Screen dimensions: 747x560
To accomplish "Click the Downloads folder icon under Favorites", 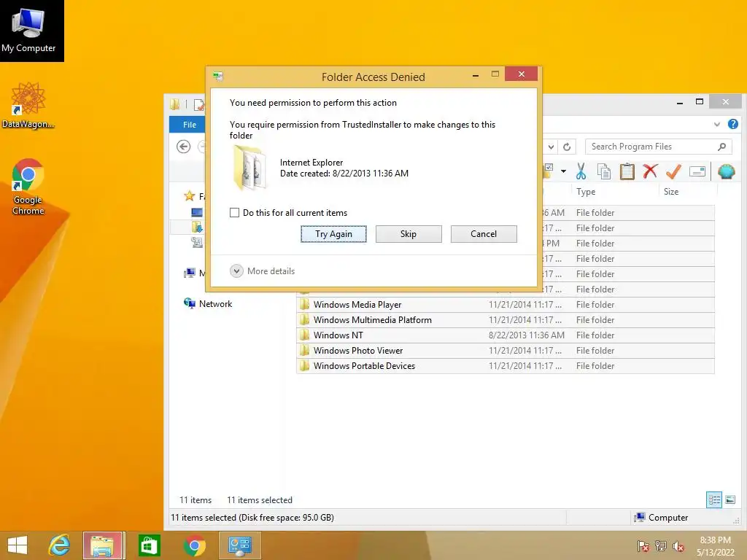I will [x=197, y=227].
